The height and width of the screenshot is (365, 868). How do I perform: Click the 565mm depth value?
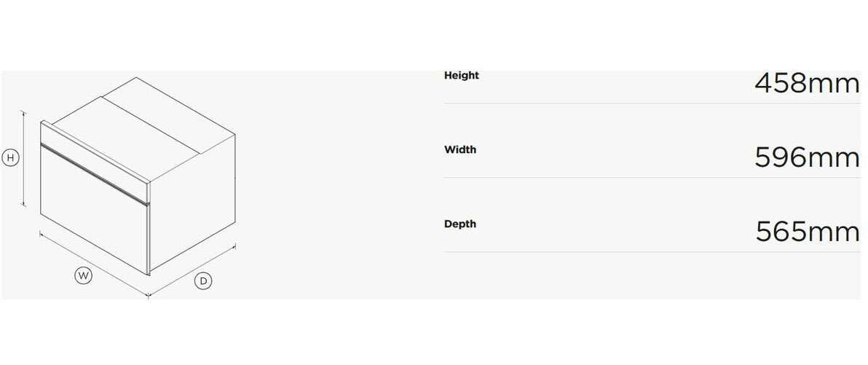(807, 232)
